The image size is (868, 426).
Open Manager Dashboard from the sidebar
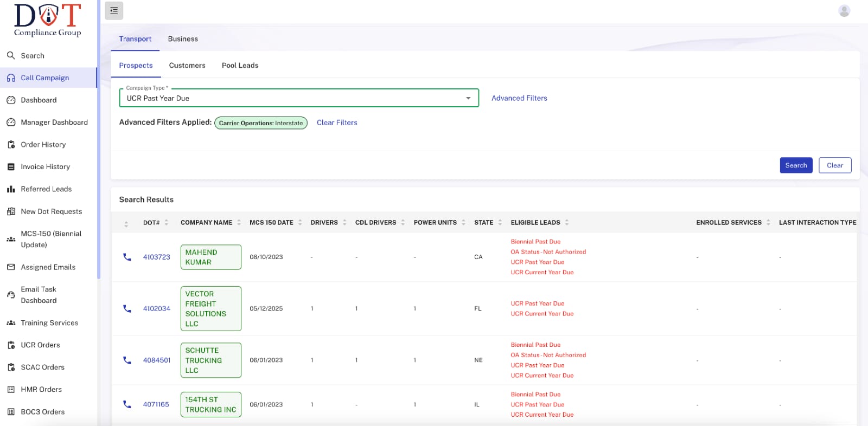pos(54,122)
